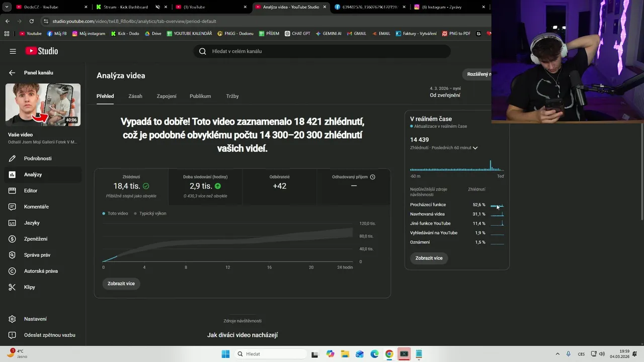This screenshot has width=644, height=362.
Task: Switch to the Publikum tab
Action: (200, 96)
